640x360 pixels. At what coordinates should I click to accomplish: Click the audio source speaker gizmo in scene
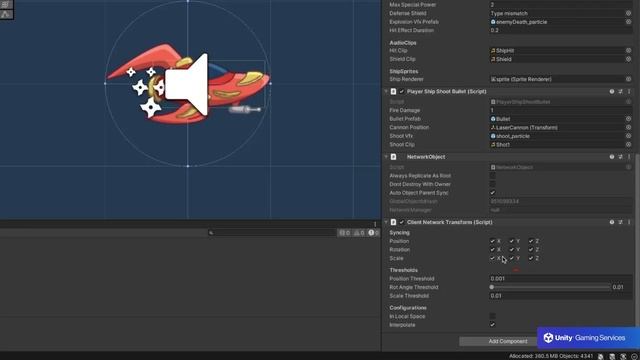pos(187,84)
